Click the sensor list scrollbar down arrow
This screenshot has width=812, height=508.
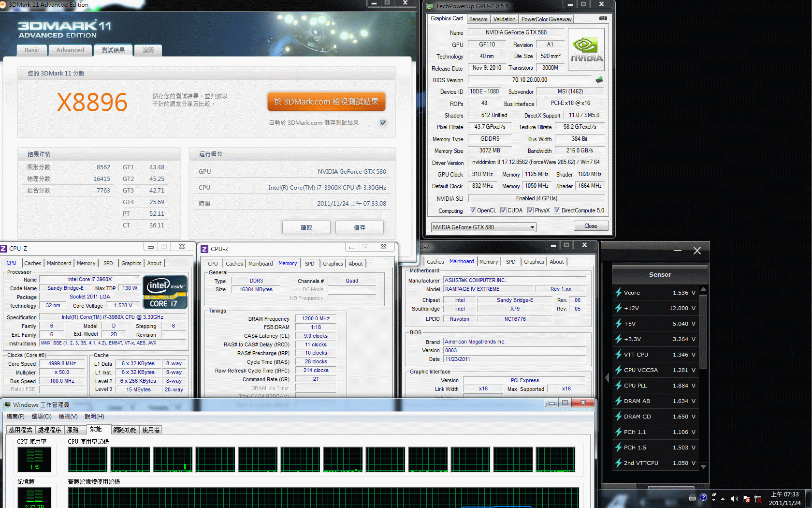(703, 466)
